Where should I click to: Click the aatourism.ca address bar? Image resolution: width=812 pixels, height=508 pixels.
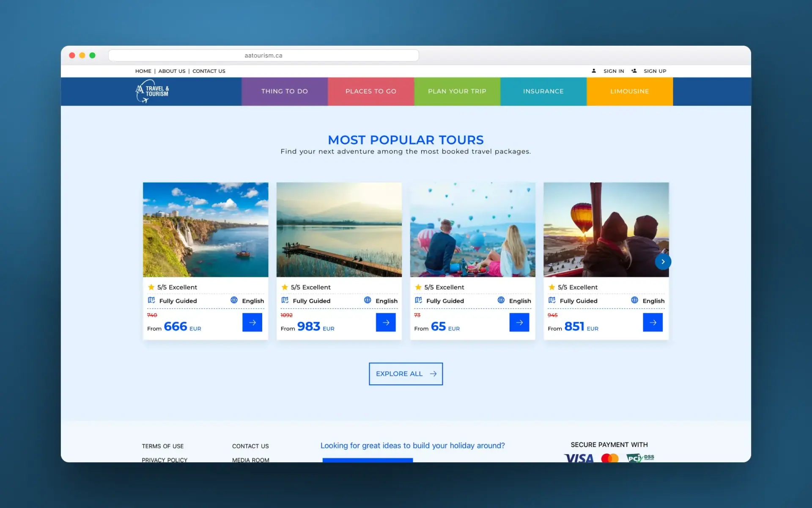263,55
